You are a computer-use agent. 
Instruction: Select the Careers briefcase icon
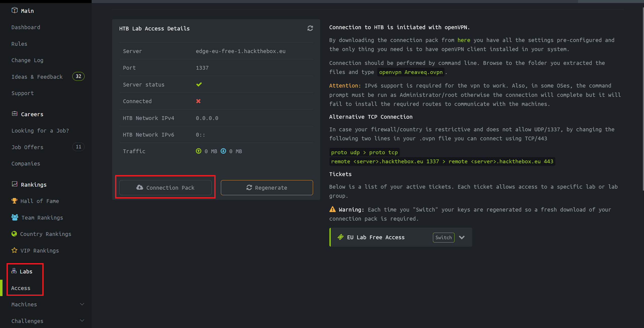point(15,113)
